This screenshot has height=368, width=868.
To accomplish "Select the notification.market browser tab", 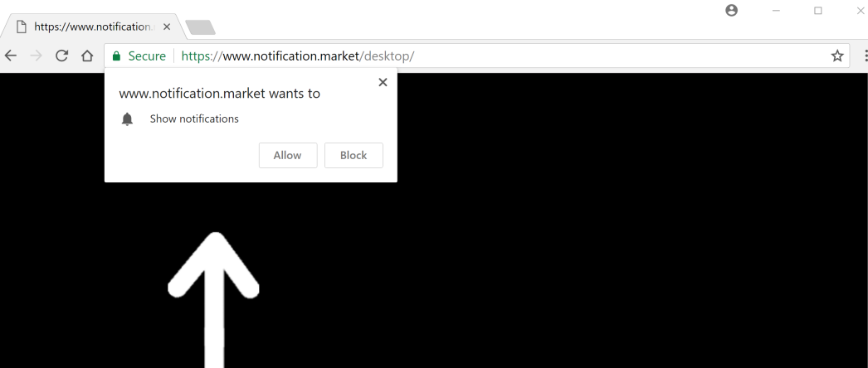I will pyautogui.click(x=92, y=27).
